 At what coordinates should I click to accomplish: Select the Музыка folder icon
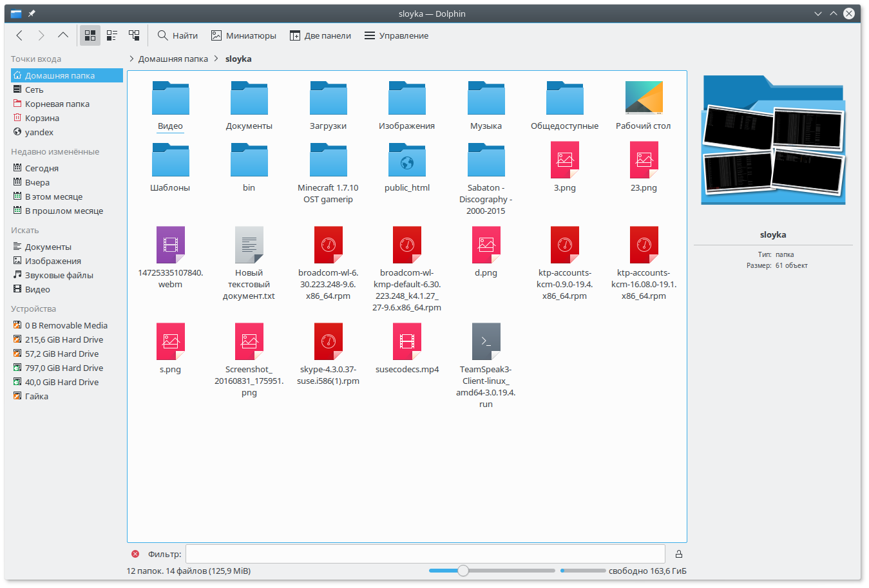486,98
